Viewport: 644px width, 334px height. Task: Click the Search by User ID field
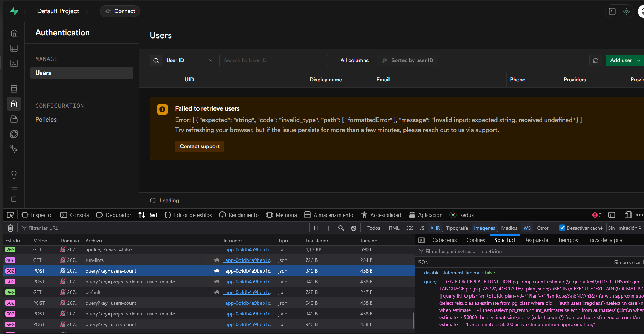click(273, 61)
